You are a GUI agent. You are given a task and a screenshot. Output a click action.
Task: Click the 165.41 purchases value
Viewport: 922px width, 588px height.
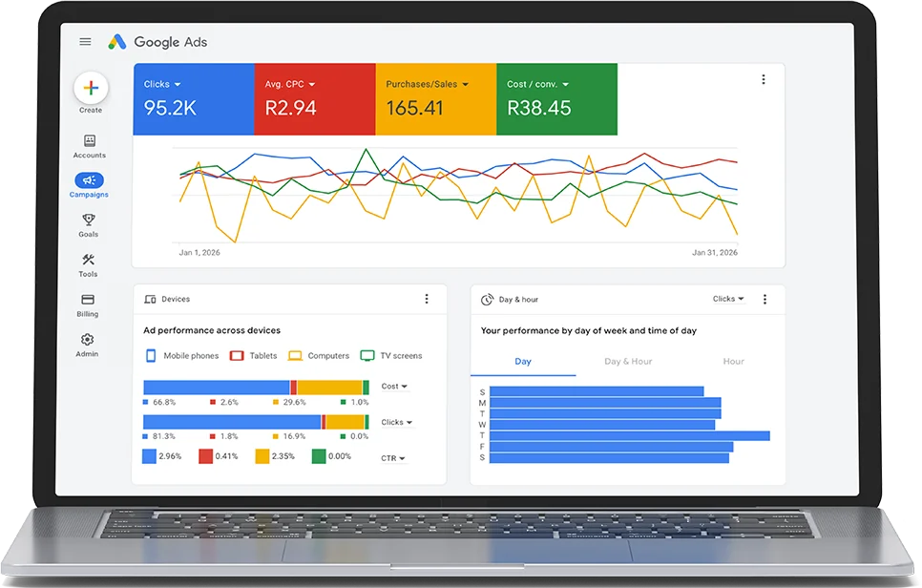[414, 108]
